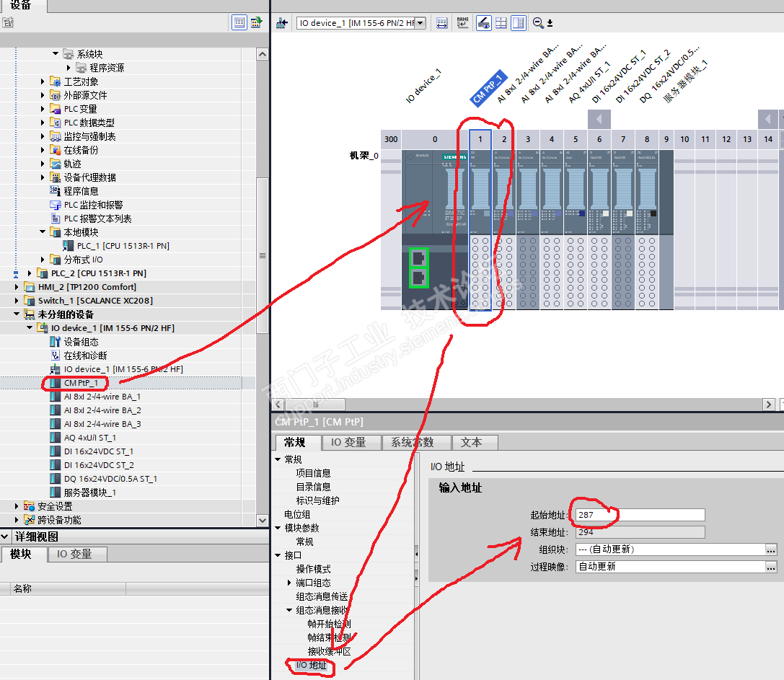The height and width of the screenshot is (680, 784).
Task: Click project tree vertical scrollbar down arrow
Action: tap(263, 521)
